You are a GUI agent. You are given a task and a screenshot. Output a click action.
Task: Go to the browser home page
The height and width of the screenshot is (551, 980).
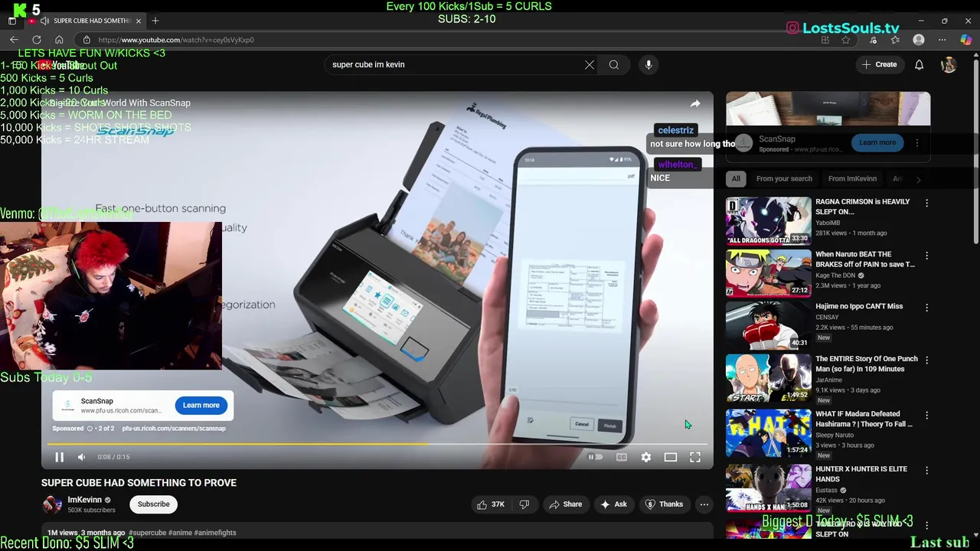(59, 40)
